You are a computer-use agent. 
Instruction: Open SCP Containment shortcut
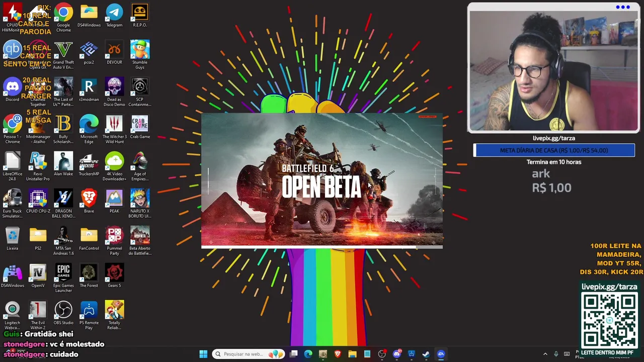point(140,92)
